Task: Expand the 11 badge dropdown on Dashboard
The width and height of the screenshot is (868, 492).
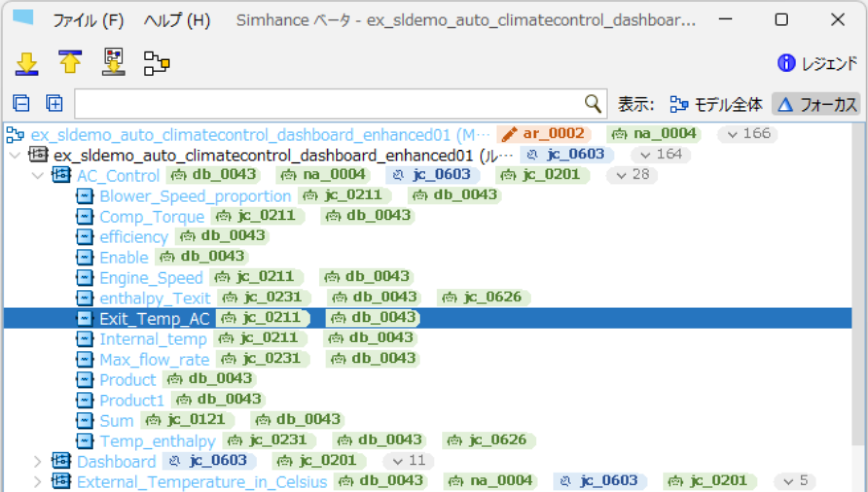Action: 409,460
